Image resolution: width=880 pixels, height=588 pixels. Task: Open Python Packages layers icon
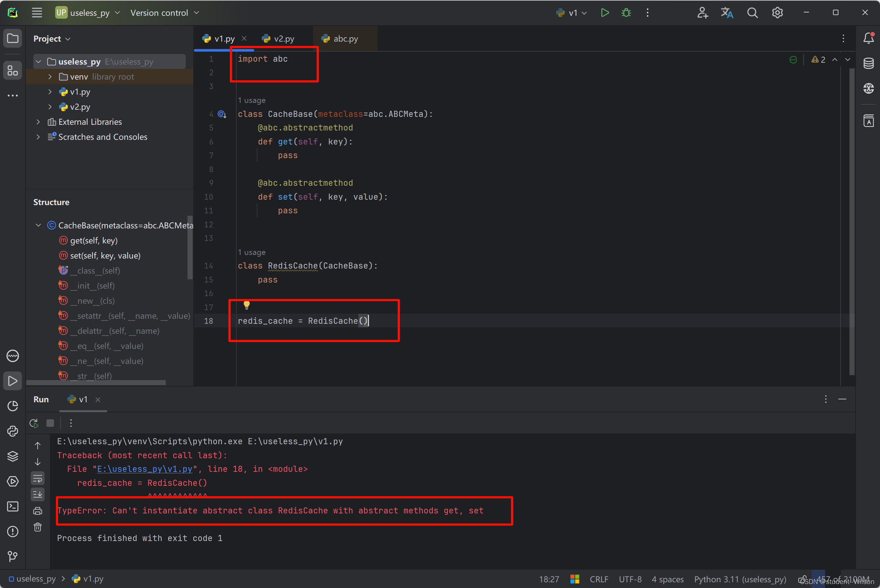tap(13, 456)
